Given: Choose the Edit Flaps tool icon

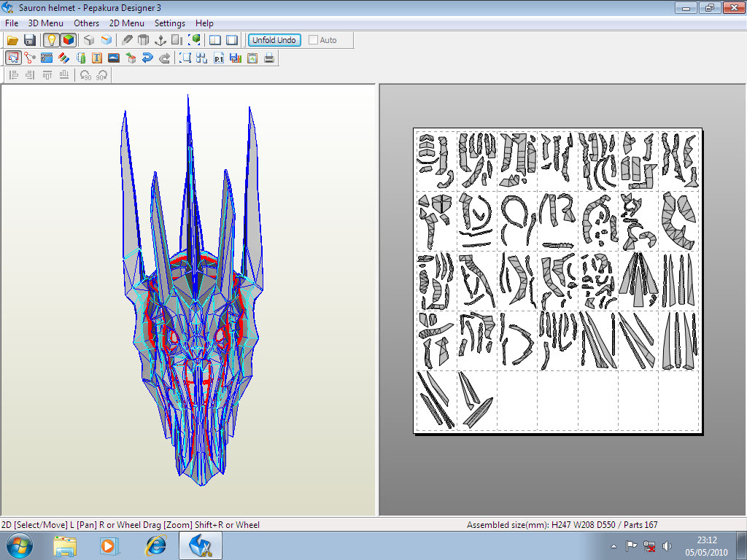Looking at the screenshot, I should pyautogui.click(x=47, y=58).
